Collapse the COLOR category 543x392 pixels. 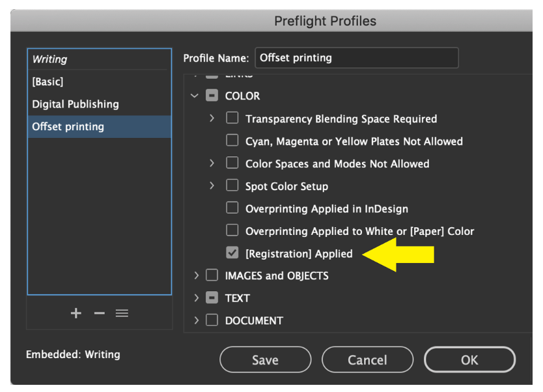[195, 96]
